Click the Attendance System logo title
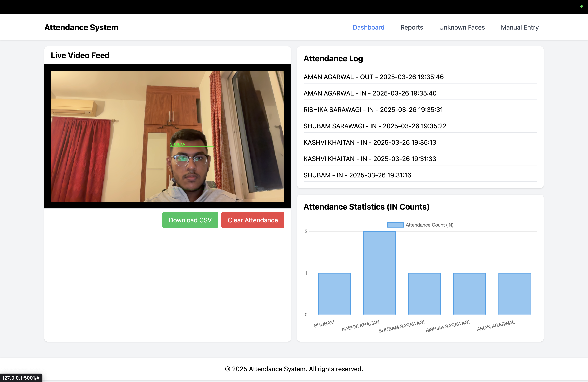 coord(81,27)
